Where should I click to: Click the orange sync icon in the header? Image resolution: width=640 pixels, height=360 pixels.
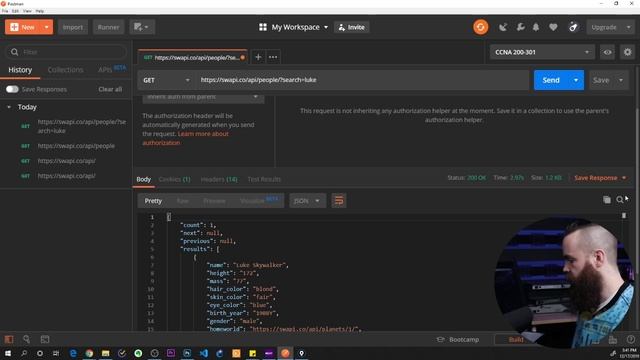[x=480, y=27]
